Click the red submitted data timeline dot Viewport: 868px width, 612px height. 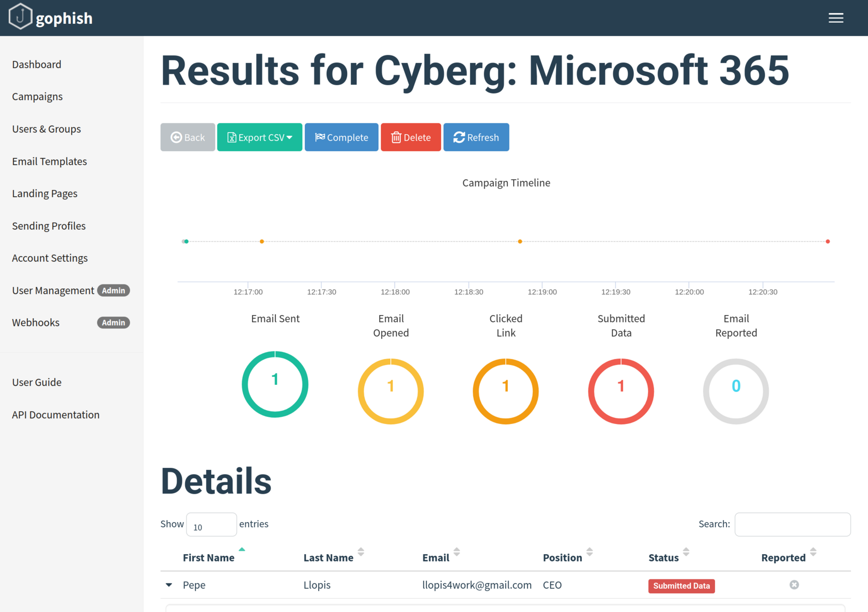point(828,241)
